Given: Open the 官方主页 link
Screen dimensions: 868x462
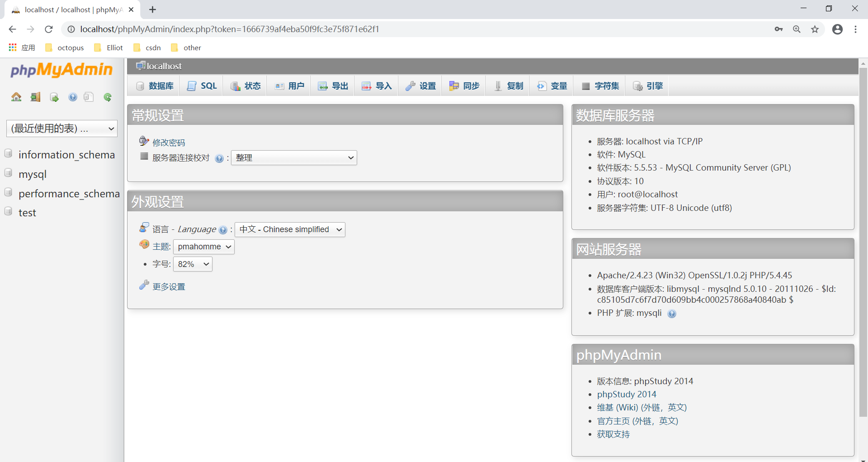Looking at the screenshot, I should coord(637,421).
